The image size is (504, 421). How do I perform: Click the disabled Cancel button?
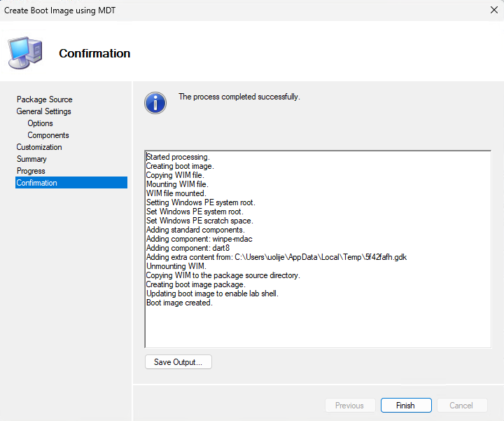tap(461, 406)
